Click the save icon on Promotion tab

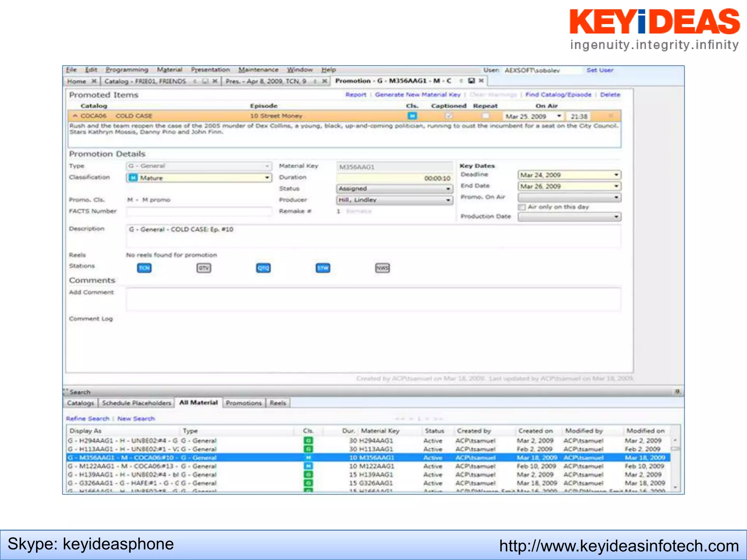pos(472,81)
